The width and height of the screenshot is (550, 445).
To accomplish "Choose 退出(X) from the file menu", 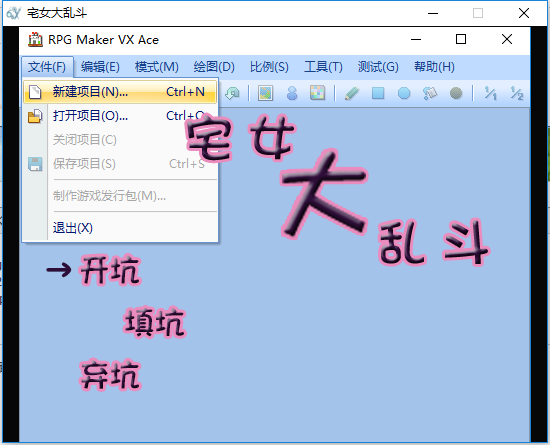I will [x=120, y=228].
